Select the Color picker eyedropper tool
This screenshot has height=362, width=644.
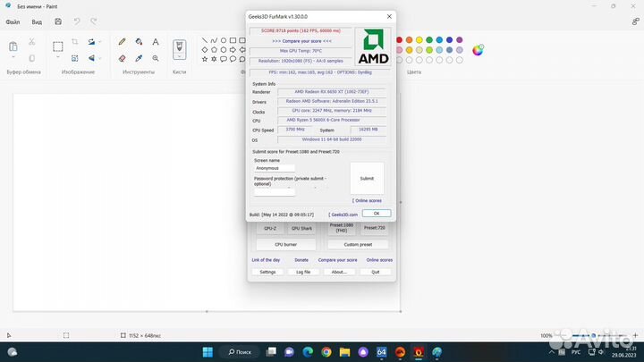[x=139, y=58]
